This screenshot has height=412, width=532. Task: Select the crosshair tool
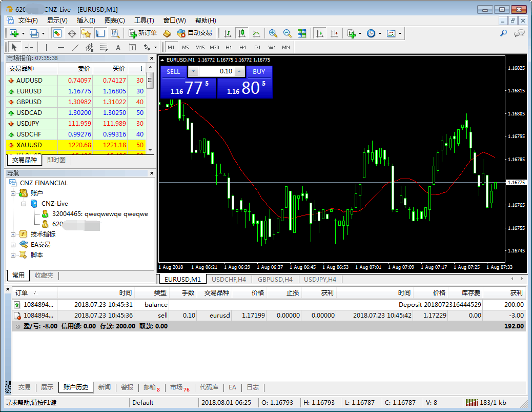click(29, 47)
